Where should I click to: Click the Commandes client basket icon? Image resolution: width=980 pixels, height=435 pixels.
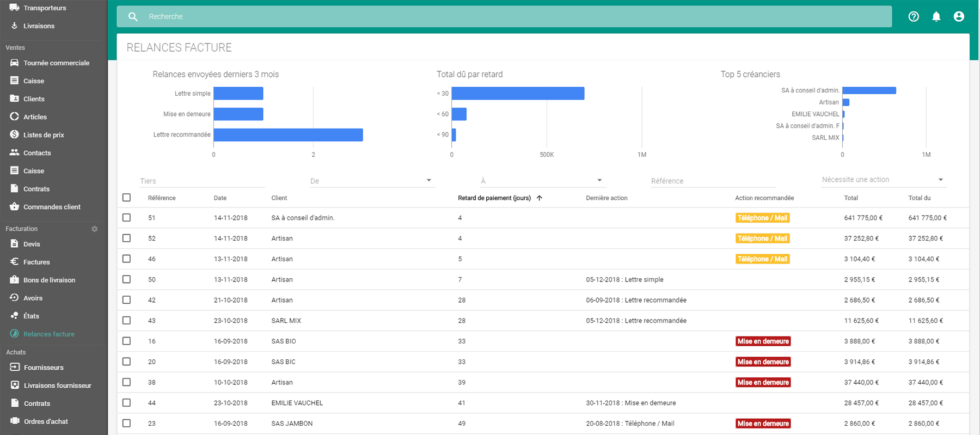(x=14, y=206)
